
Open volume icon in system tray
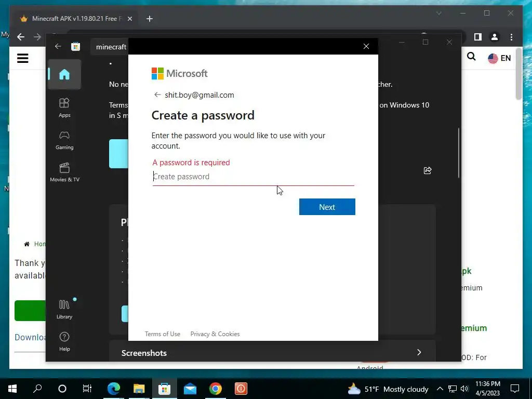tap(464, 389)
